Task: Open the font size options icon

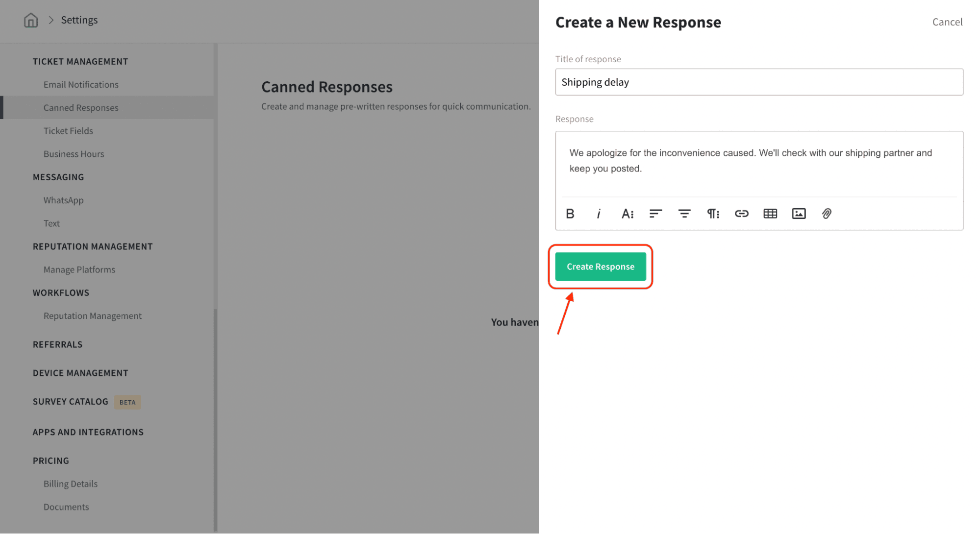Action: [627, 214]
